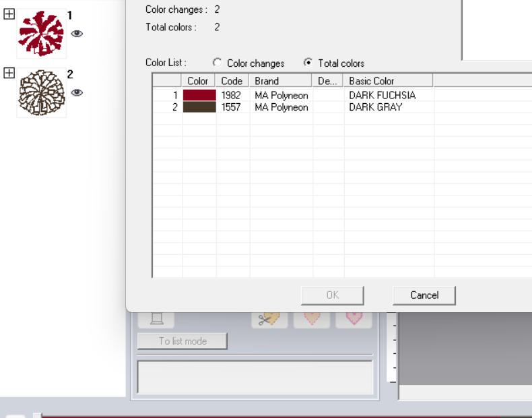Click the Color column header
Screen dimensions: 532x418
198,81
